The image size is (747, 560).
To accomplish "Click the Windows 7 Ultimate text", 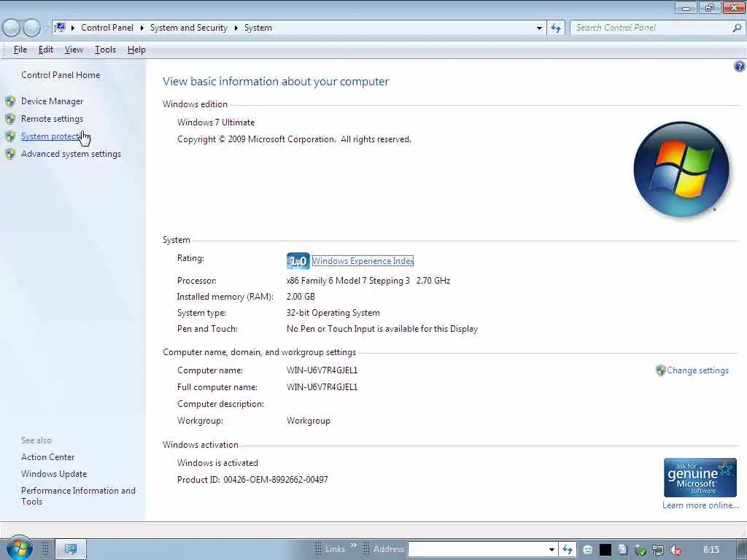I will point(216,122).
